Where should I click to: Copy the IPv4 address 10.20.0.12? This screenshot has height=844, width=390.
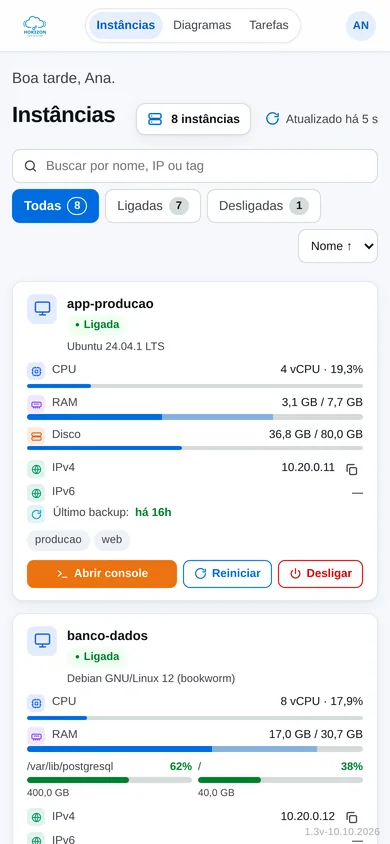[352, 817]
